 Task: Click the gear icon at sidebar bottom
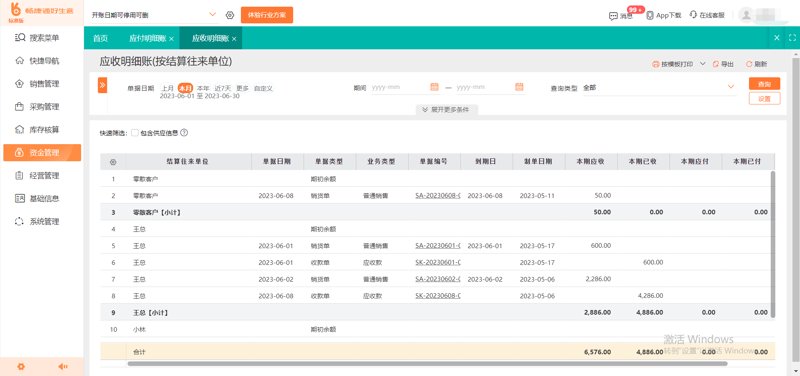point(21,366)
